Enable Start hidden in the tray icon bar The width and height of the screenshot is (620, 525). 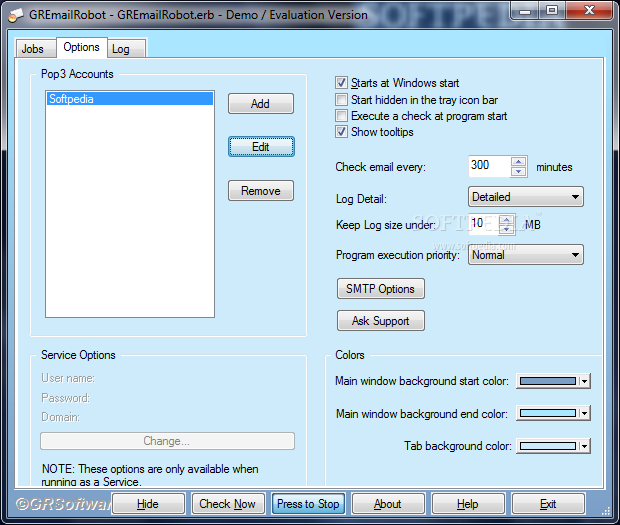pyautogui.click(x=341, y=99)
